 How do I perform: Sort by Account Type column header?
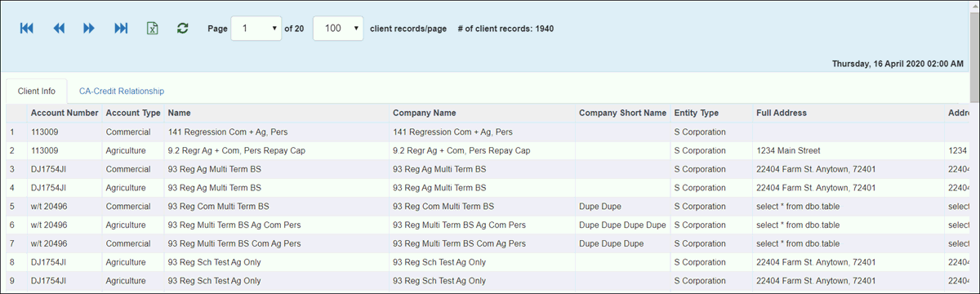click(133, 113)
